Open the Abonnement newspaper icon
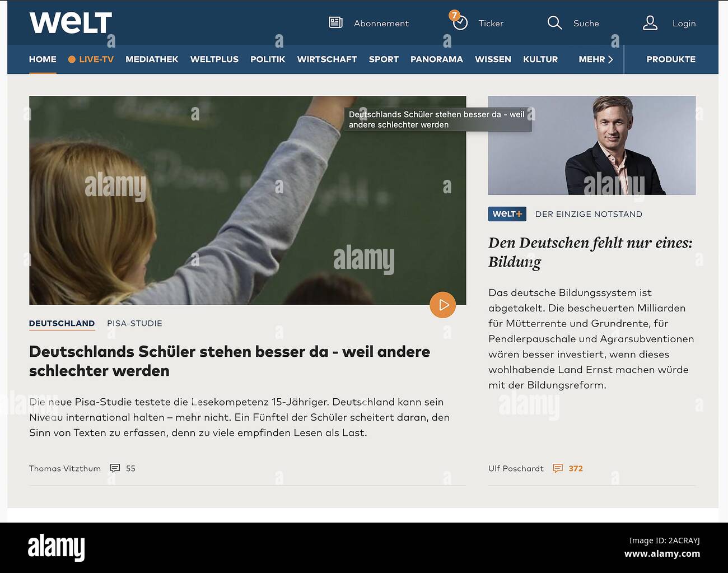Viewport: 728px width, 573px height. pyautogui.click(x=335, y=22)
